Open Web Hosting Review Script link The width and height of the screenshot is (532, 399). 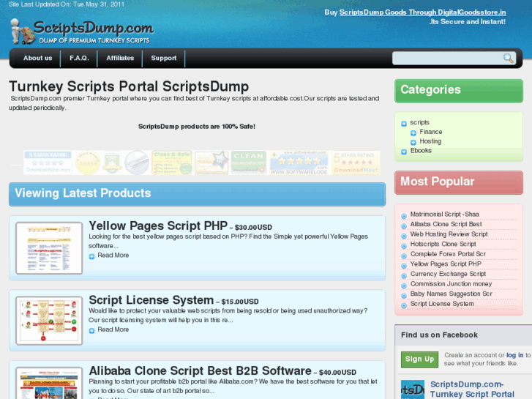coord(449,234)
